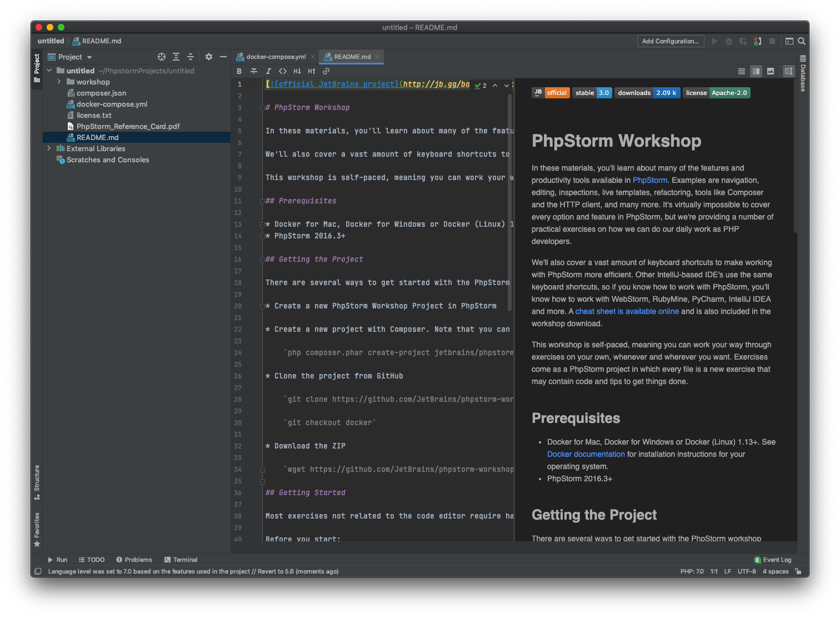Select composer.json in project tree

click(x=101, y=93)
